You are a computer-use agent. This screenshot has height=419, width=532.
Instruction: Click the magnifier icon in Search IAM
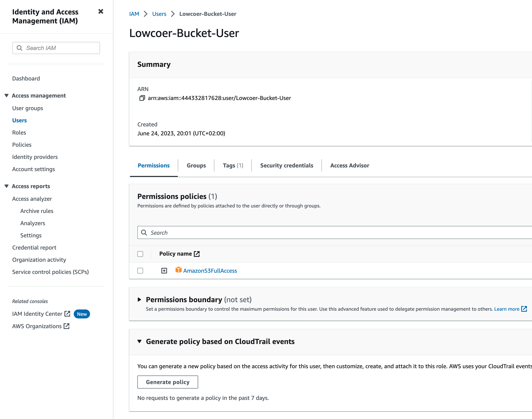(x=20, y=48)
